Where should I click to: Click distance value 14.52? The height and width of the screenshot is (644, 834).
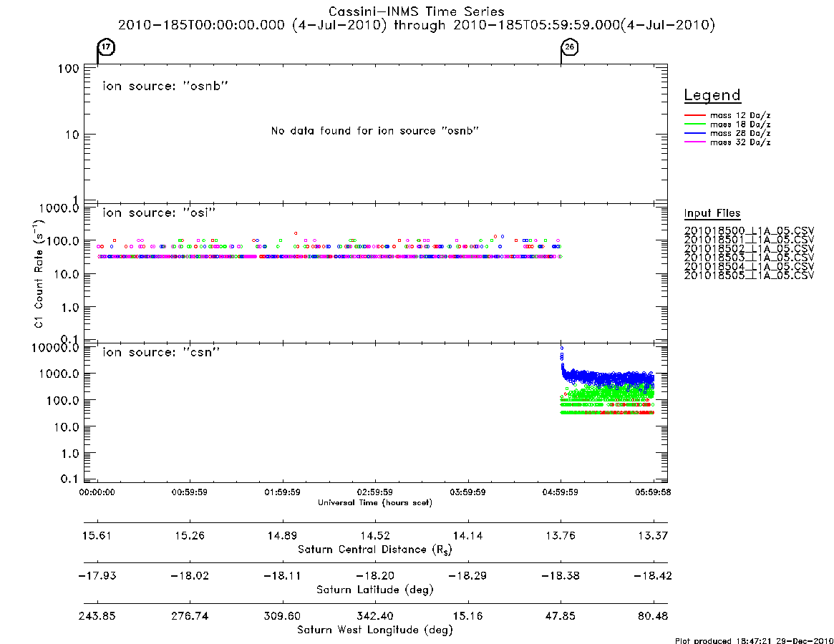pos(375,535)
